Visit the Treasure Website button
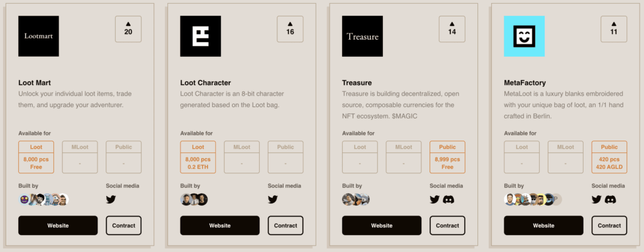 point(382,226)
